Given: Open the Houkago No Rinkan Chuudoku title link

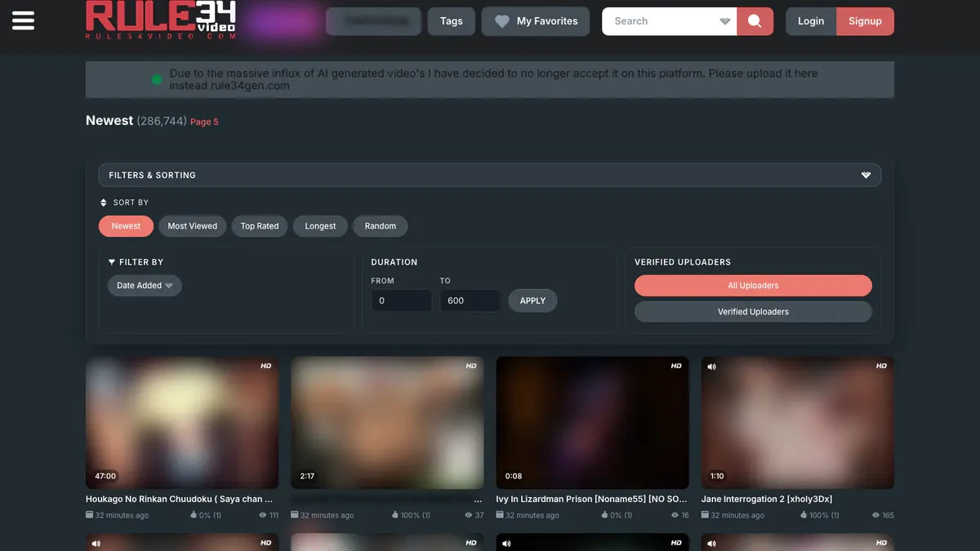Looking at the screenshot, I should click(x=180, y=499).
